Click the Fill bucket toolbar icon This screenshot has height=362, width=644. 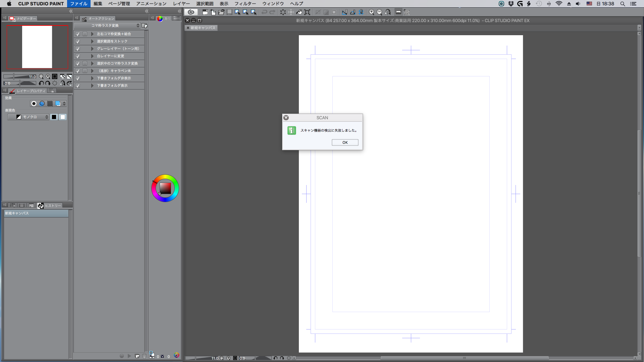pyautogui.click(x=299, y=12)
